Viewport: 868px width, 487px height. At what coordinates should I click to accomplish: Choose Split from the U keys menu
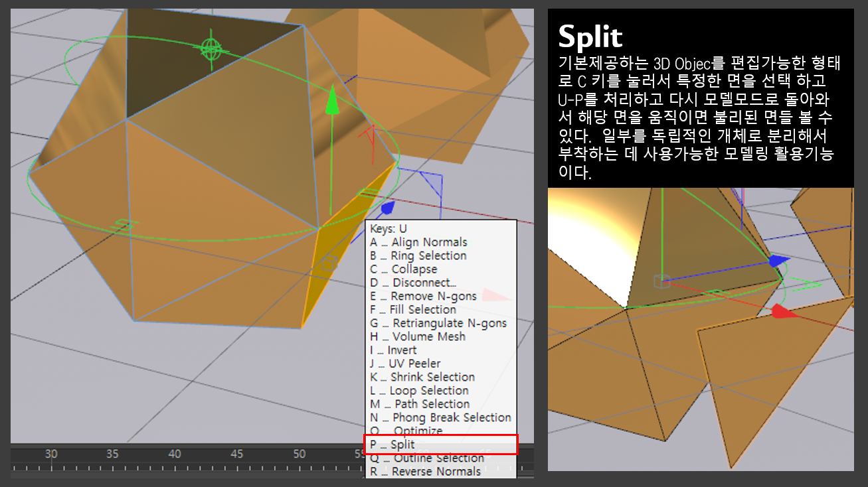[441, 445]
